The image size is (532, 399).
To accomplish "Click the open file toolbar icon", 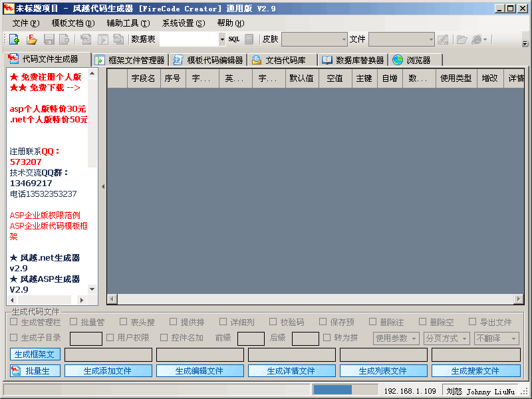I will [31, 39].
